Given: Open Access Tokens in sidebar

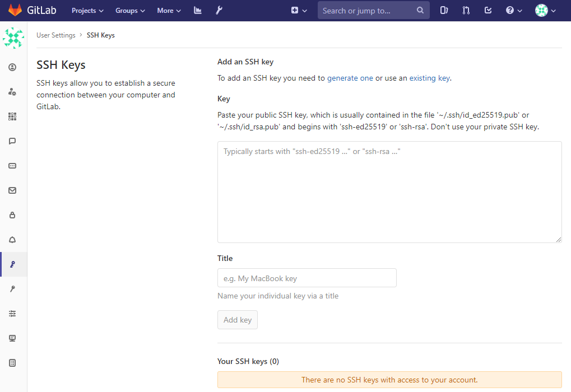Looking at the screenshot, I should 12,166.
